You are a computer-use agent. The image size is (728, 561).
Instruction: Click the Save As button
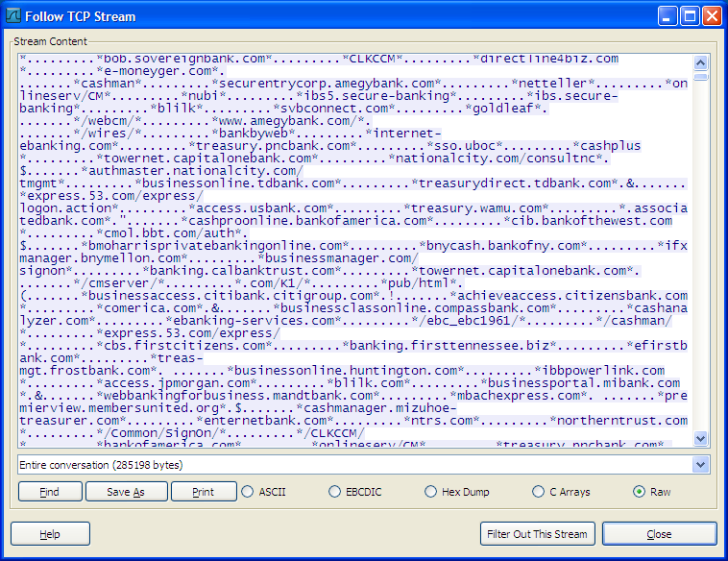click(126, 491)
